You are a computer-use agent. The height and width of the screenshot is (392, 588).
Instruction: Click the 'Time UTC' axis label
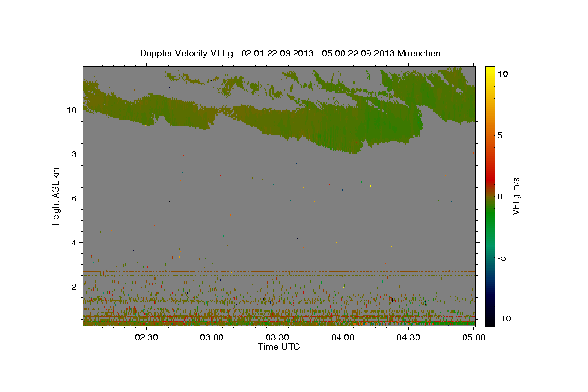tap(279, 347)
